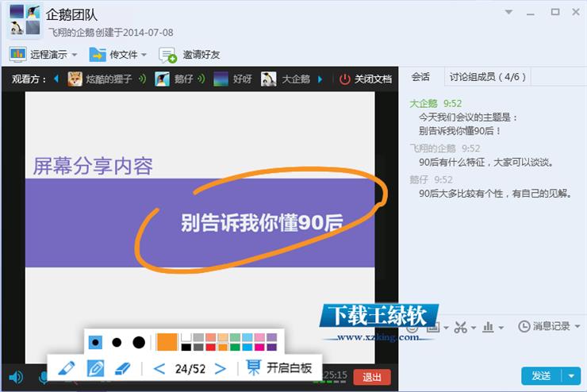
Task: Click the 消息记录 label
Action: 552,326
